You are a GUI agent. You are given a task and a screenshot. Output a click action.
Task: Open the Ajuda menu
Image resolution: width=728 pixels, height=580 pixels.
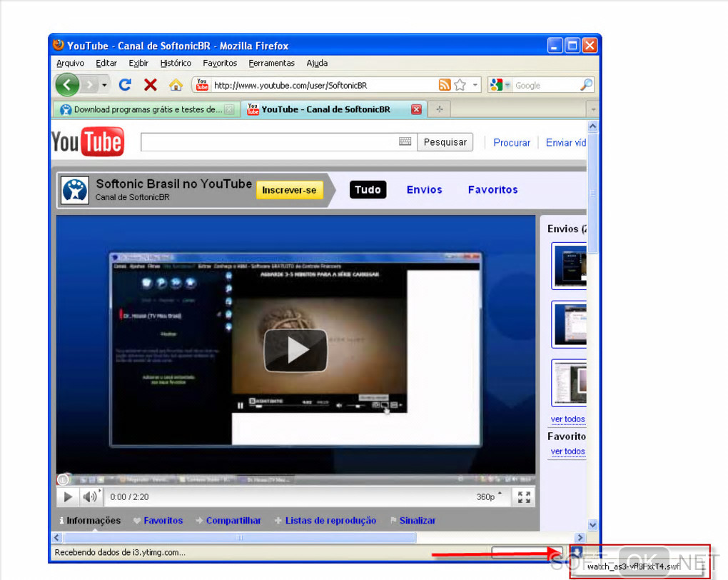pyautogui.click(x=317, y=63)
